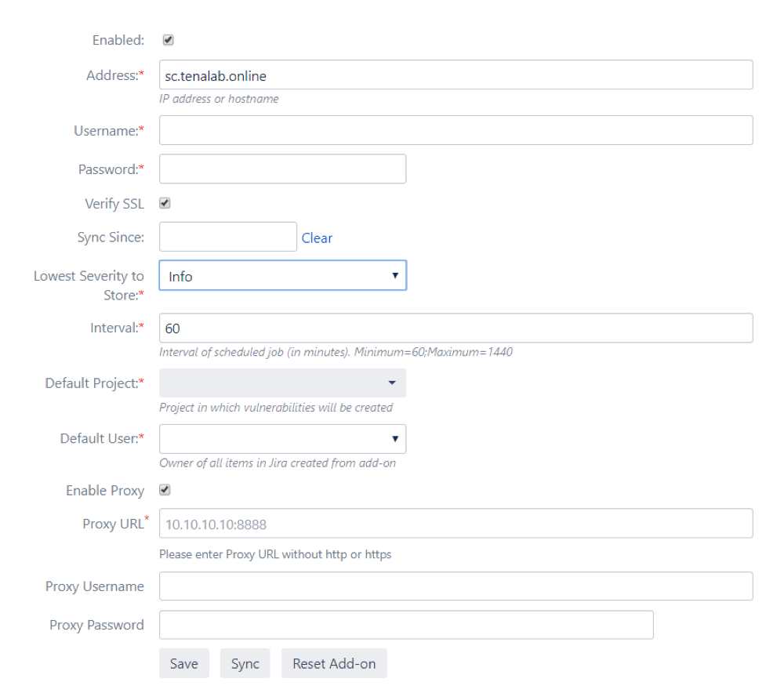Open the Default User dropdown
This screenshot has height=693, width=784.
pyautogui.click(x=282, y=439)
